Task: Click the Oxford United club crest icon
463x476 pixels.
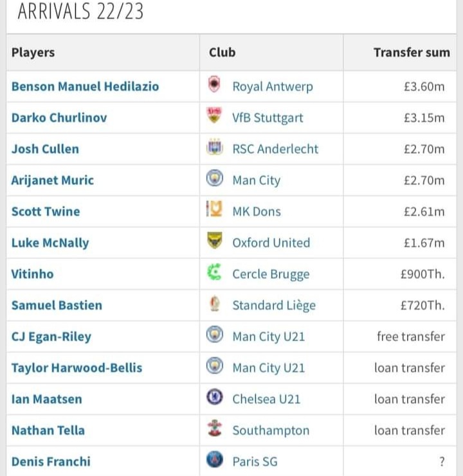Action: pos(215,242)
